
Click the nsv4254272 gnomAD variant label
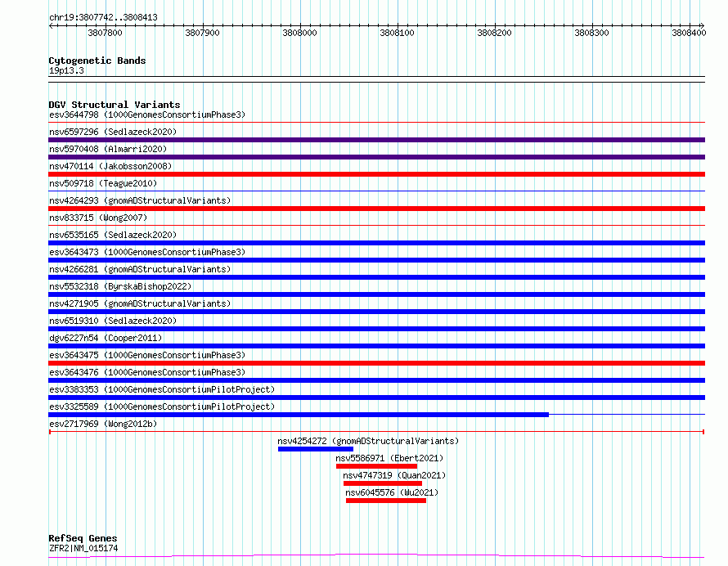coord(368,441)
